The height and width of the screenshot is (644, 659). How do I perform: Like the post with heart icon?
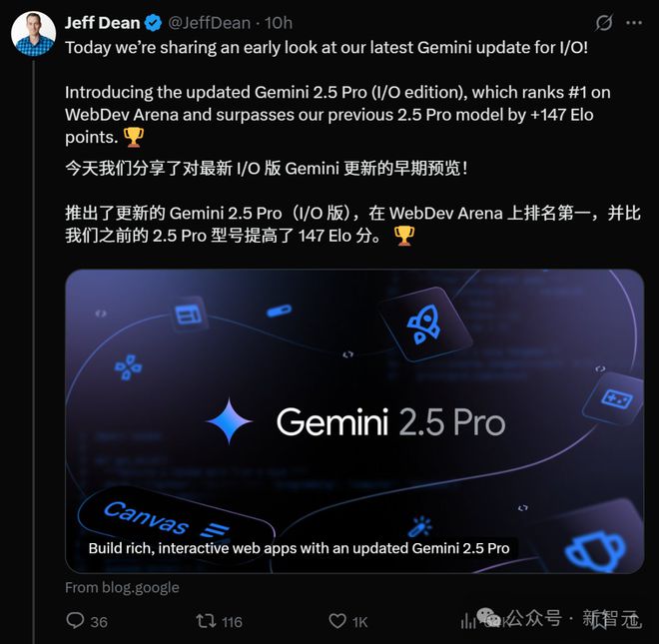coord(337,621)
